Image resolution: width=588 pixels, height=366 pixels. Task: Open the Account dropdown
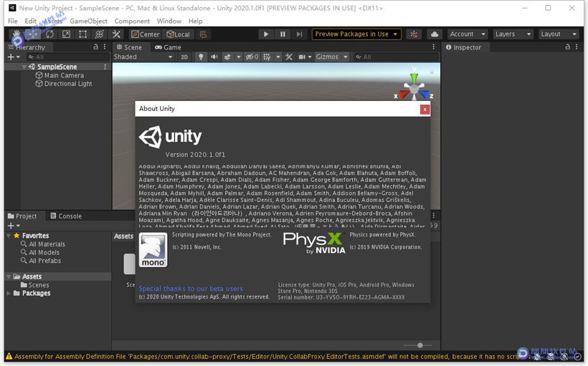[468, 34]
